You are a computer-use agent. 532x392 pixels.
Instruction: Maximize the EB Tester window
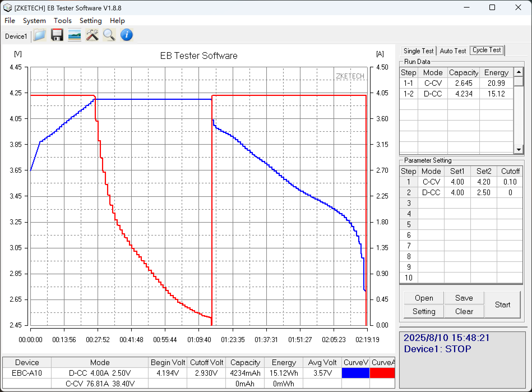click(x=492, y=8)
